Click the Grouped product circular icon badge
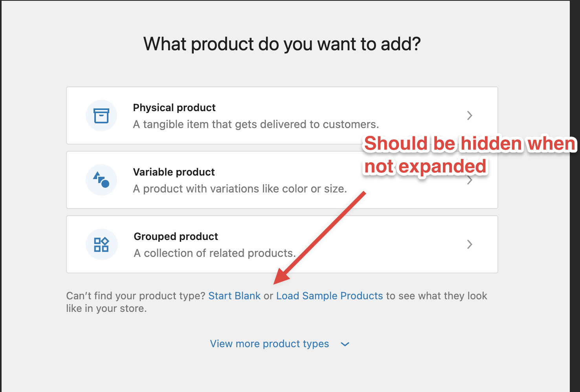 tap(101, 244)
